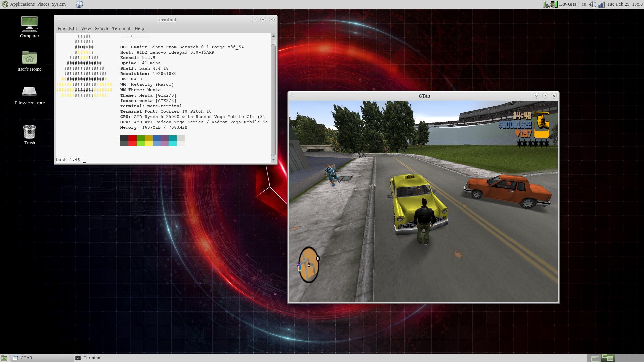Screen dimensions: 644x362
Task: Open the Terminal window's Edit menu
Action: click(x=73, y=29)
